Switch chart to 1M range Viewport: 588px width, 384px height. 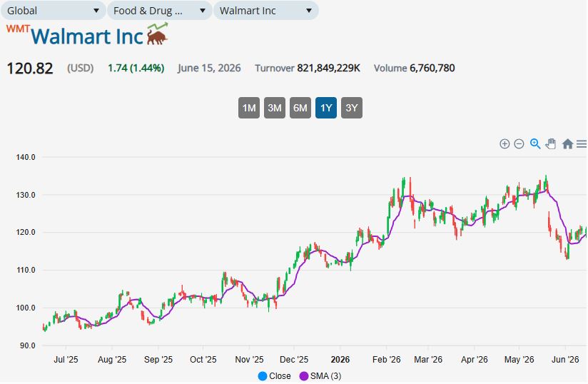(249, 108)
